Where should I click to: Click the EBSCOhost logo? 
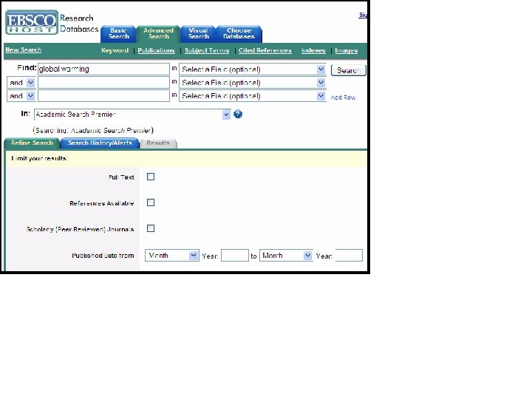click(x=32, y=22)
